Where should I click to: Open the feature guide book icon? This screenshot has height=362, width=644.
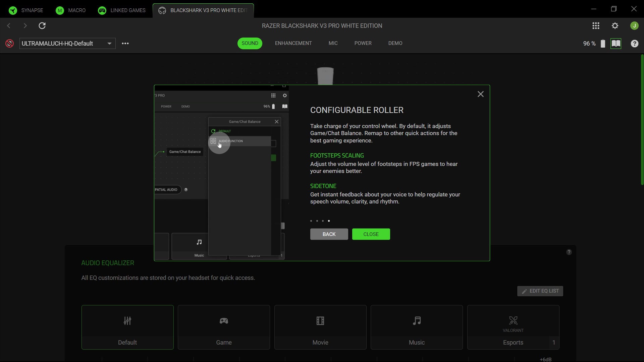616,44
